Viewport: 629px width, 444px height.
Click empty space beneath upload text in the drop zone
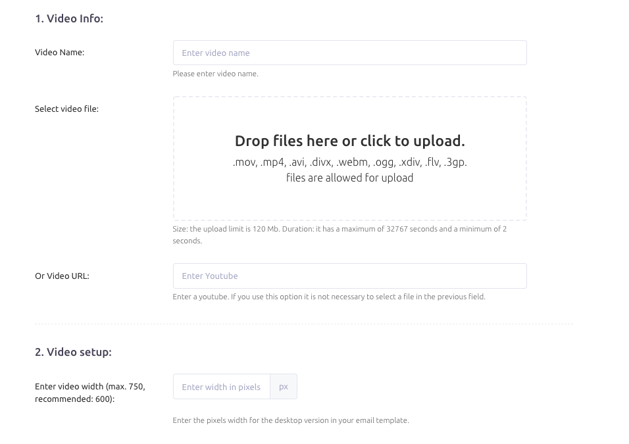pos(349,203)
